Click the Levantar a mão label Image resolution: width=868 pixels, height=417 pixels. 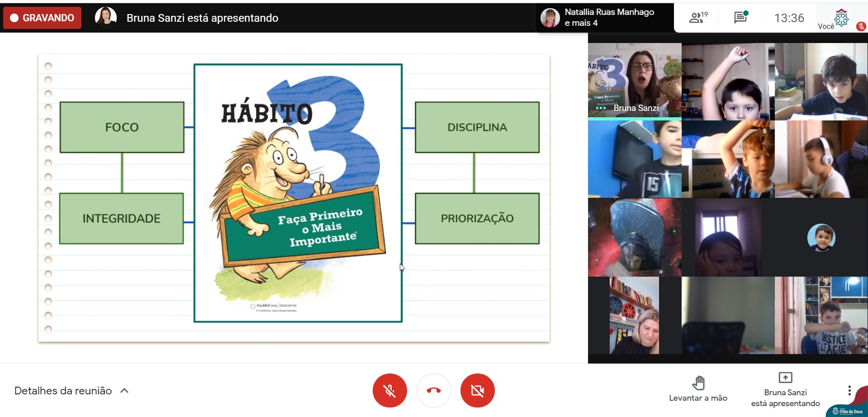(x=698, y=398)
